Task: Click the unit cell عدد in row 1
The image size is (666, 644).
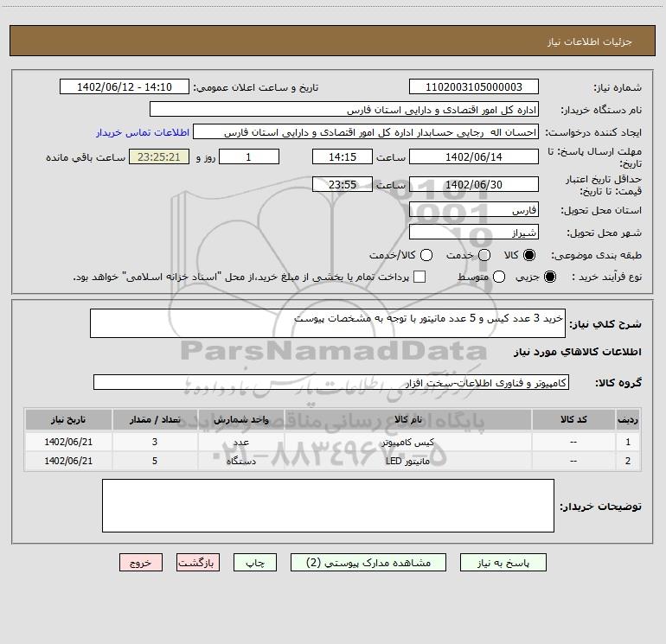Action: (240, 442)
